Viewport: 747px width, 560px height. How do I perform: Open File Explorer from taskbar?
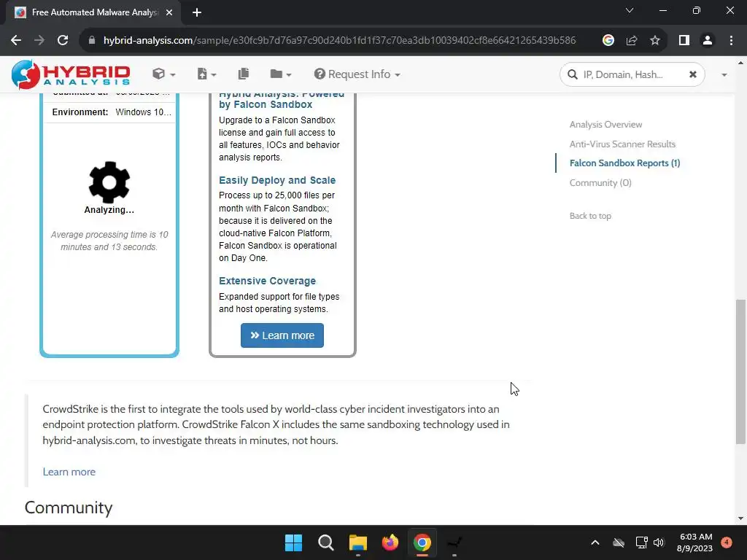pyautogui.click(x=357, y=542)
